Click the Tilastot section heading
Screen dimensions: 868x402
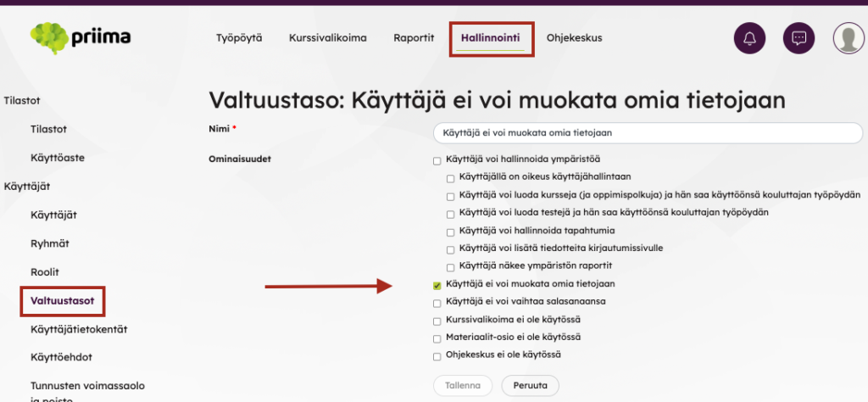pyautogui.click(x=21, y=101)
